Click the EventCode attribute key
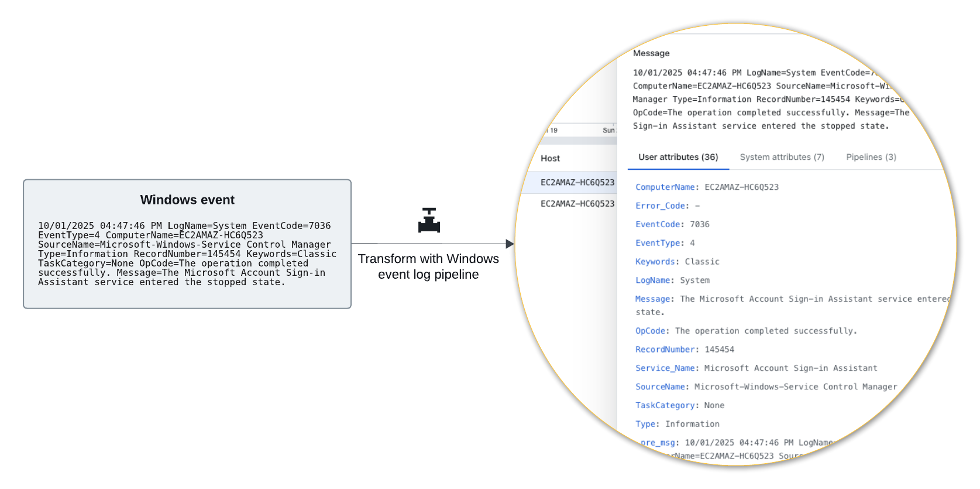The width and height of the screenshot is (980, 489). pyautogui.click(x=658, y=224)
